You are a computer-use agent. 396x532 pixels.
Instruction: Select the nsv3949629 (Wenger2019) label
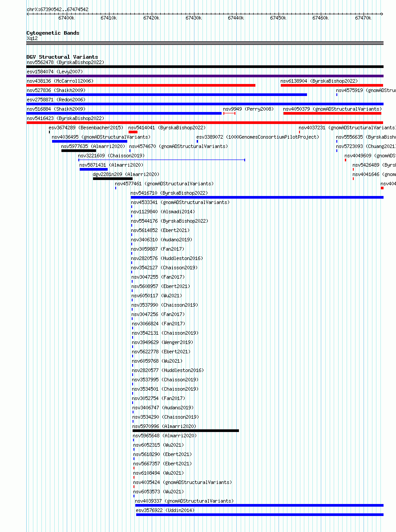[162, 342]
